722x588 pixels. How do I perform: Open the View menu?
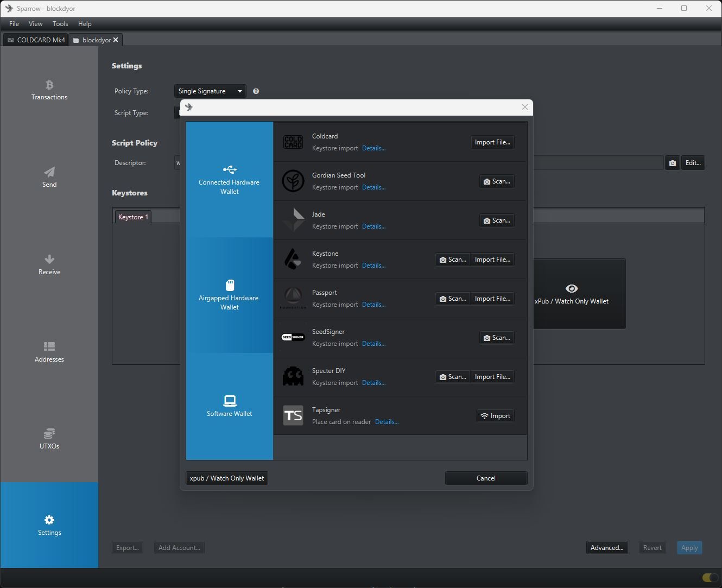coord(36,24)
